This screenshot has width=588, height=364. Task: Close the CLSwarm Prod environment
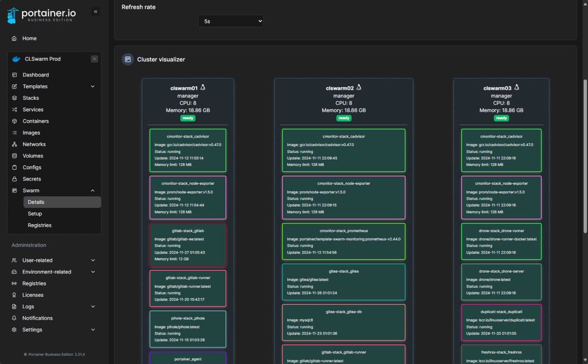[x=95, y=59]
